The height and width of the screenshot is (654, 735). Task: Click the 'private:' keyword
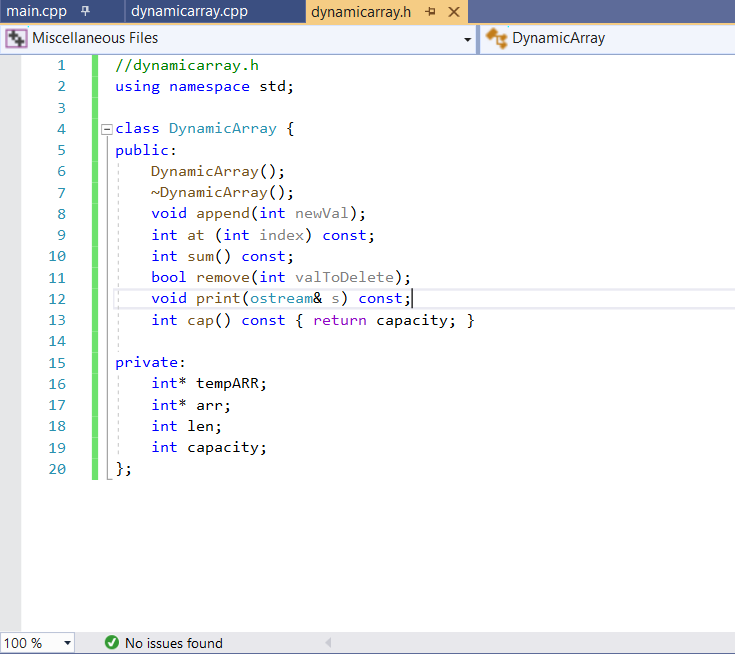[150, 362]
